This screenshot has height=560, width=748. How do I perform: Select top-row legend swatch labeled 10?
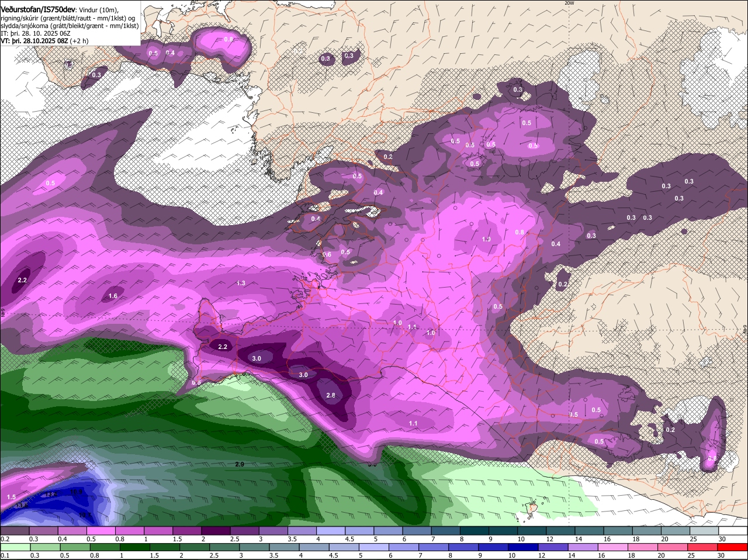(532, 530)
